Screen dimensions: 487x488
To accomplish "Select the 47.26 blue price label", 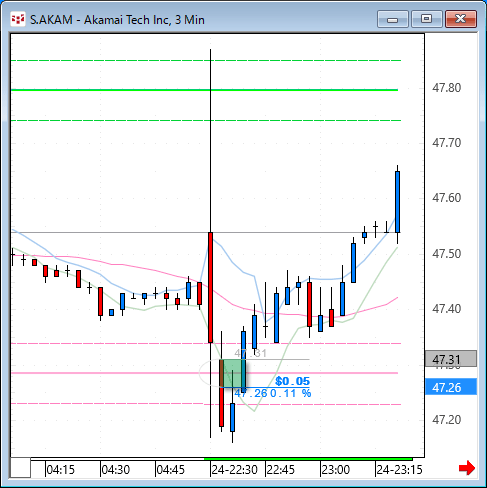I will click(x=451, y=387).
